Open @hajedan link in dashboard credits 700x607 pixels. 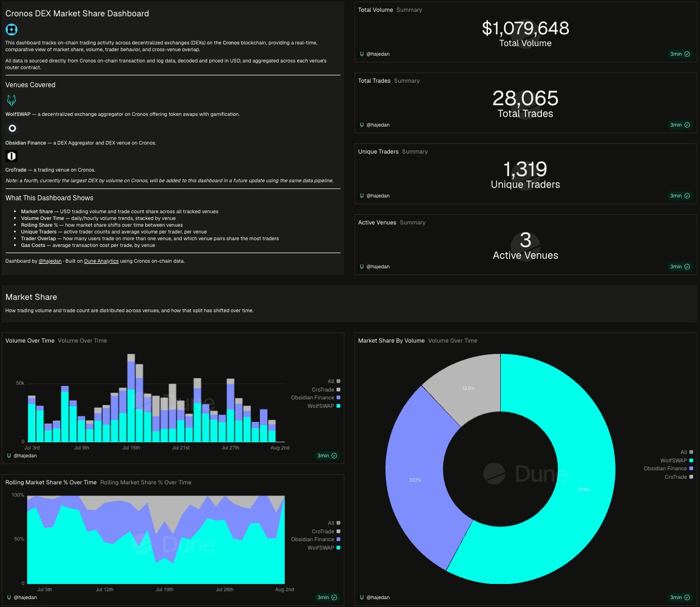(50, 261)
